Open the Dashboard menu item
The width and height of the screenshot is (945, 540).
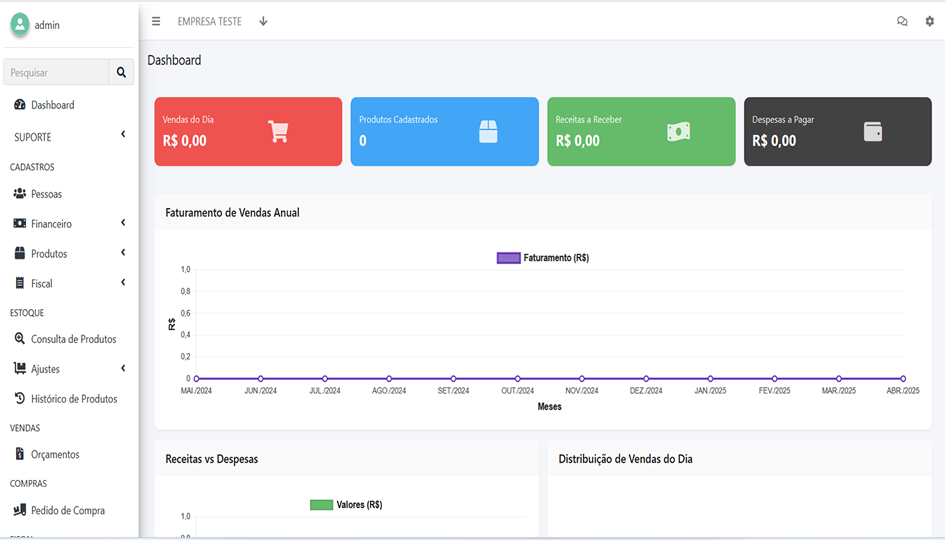pos(52,105)
